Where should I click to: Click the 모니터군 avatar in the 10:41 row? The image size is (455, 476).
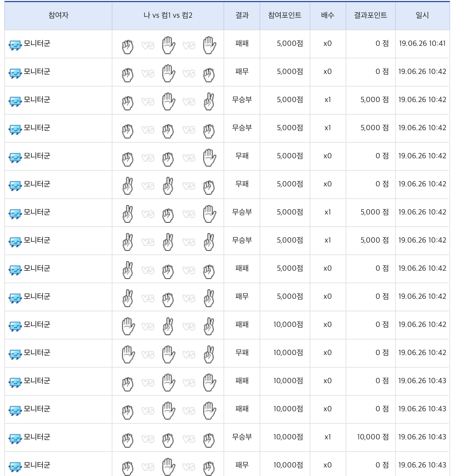pyautogui.click(x=15, y=45)
